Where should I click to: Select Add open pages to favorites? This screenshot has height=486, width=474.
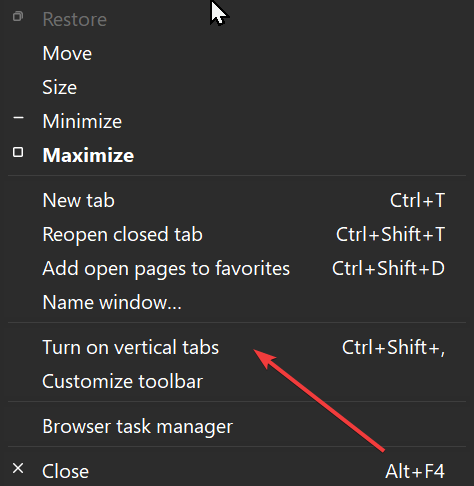[237, 268]
